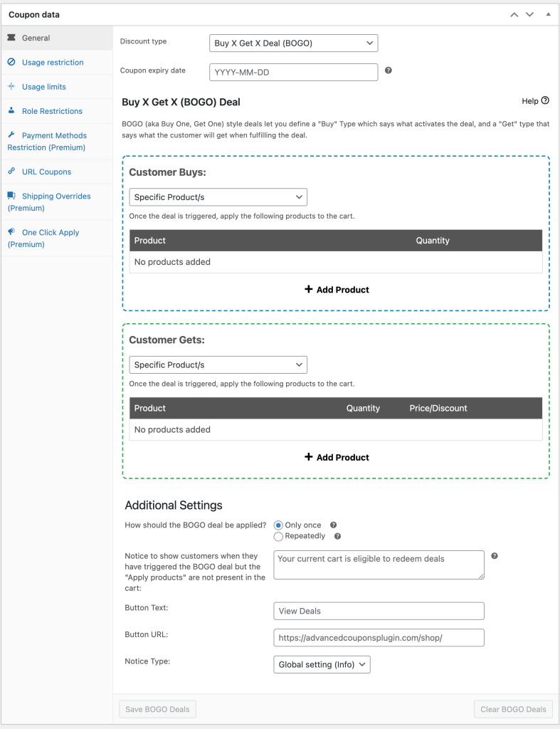Open Customer Buys product type dropdown
The height and width of the screenshot is (729, 560).
point(218,197)
